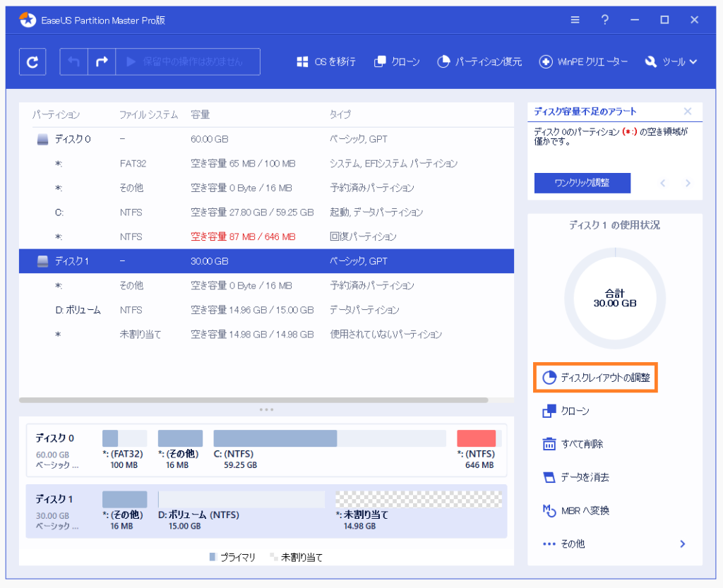Expand the ツール dropdown menu

coord(671,61)
